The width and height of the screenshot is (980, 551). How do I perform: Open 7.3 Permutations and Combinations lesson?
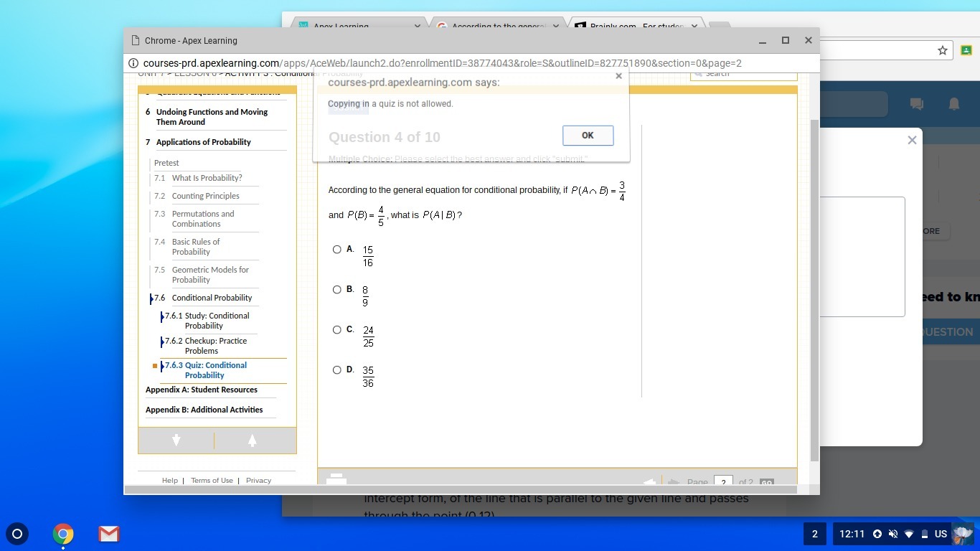[x=203, y=219]
